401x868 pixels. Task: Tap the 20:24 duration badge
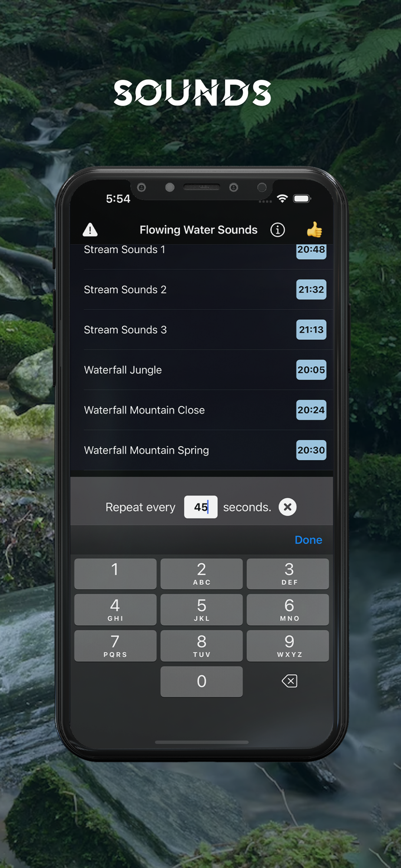pos(311,410)
